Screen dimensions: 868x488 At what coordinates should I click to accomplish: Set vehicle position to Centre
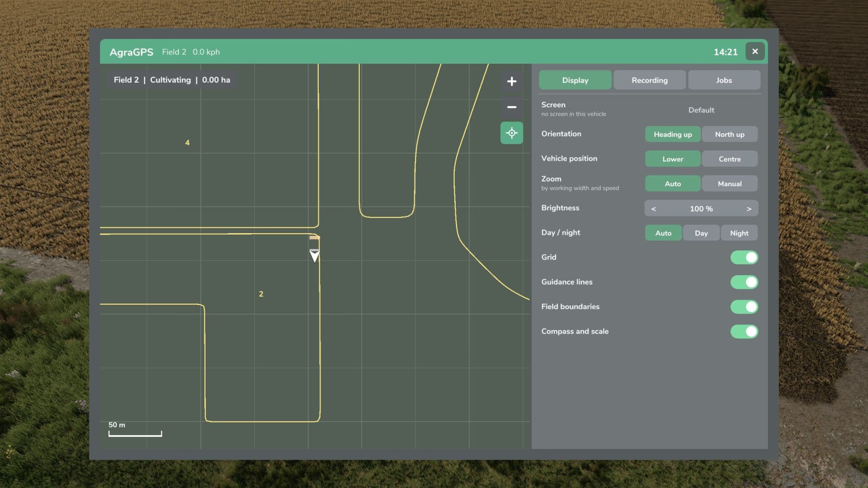[730, 159]
